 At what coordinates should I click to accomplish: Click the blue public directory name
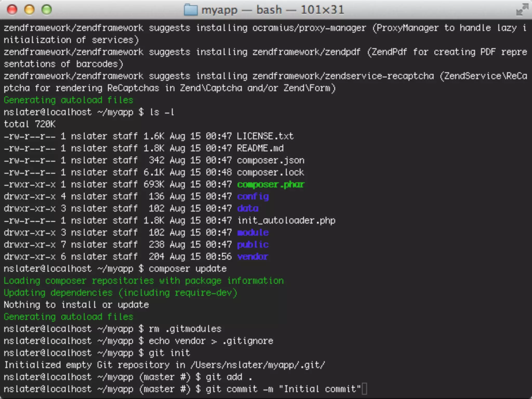pyautogui.click(x=253, y=245)
